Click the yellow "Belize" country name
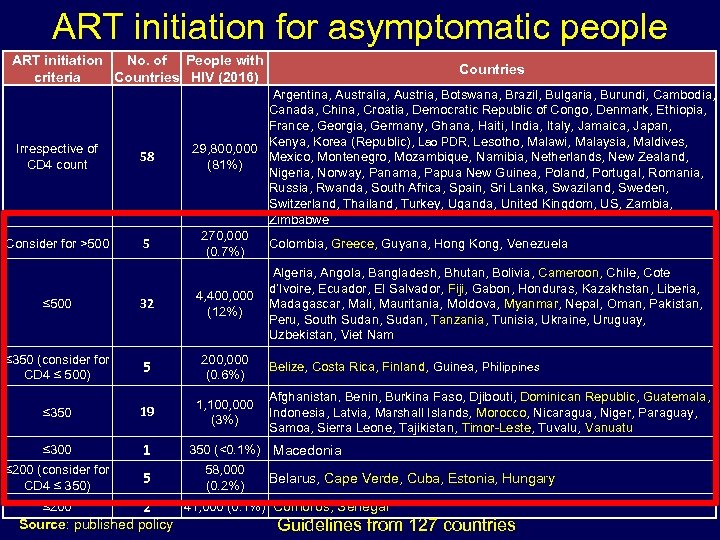720x540 pixels. [287, 367]
